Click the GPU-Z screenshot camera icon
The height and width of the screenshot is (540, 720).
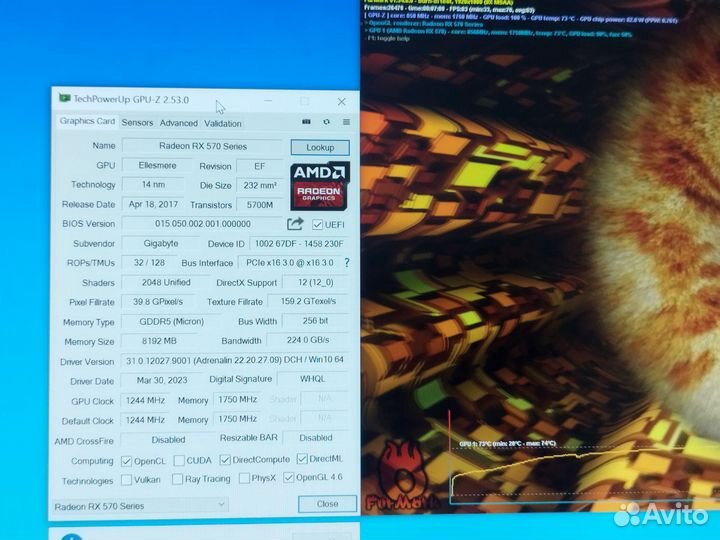click(x=306, y=122)
